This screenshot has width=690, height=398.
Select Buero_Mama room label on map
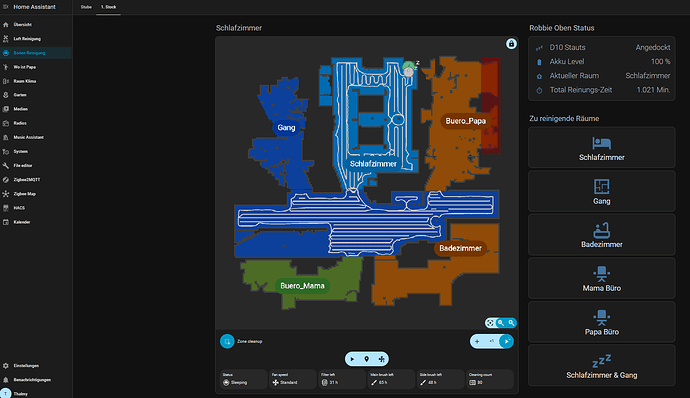(302, 286)
